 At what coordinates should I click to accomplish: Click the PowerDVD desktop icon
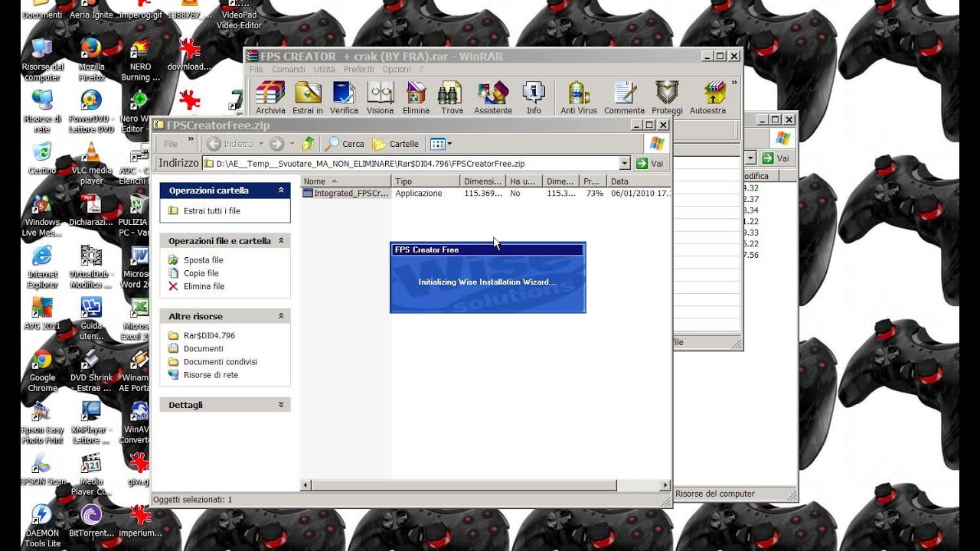point(91,112)
